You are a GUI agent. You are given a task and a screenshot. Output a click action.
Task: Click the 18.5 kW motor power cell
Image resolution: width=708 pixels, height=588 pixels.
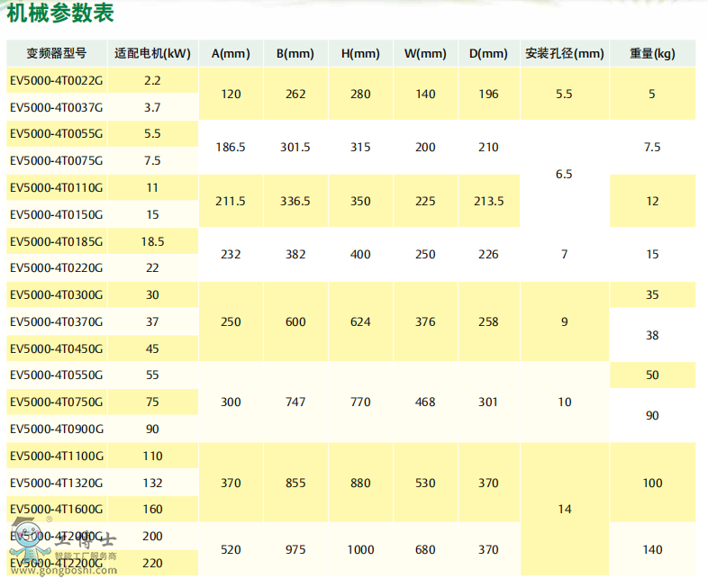pos(152,241)
